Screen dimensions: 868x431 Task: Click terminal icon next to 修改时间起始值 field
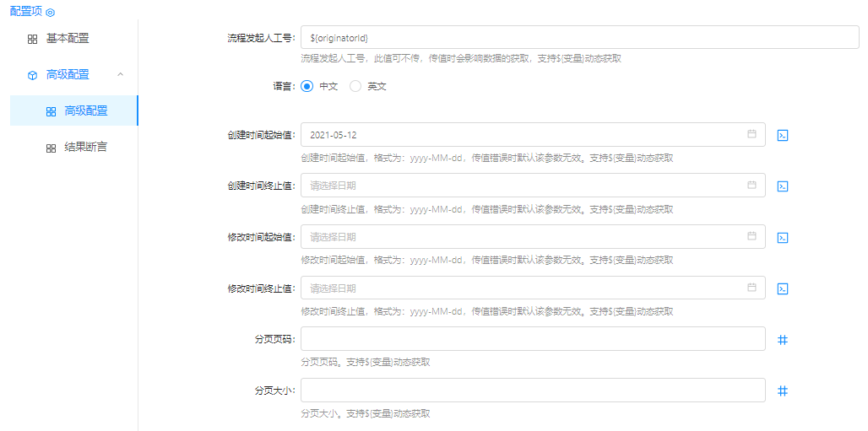(782, 238)
